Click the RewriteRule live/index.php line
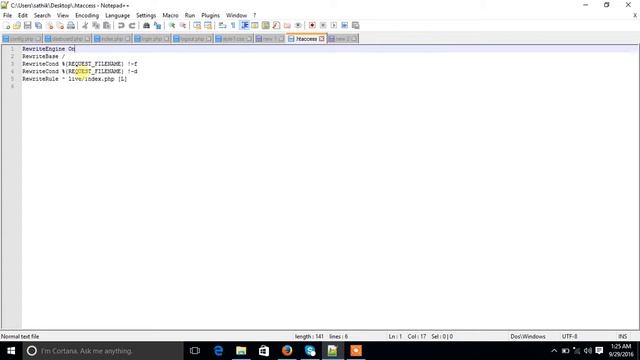Image resolution: width=640 pixels, height=360 pixels. (74, 79)
